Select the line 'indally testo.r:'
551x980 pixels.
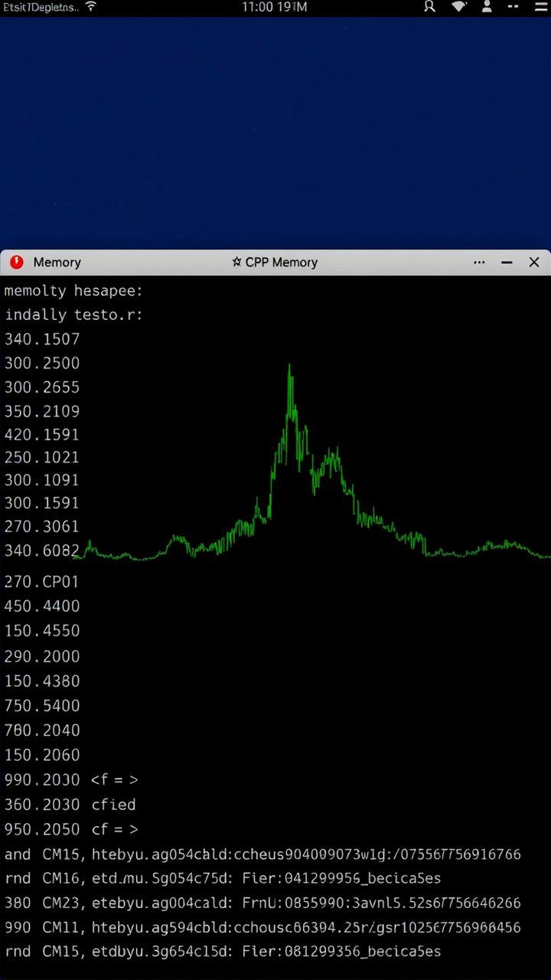pyautogui.click(x=73, y=315)
